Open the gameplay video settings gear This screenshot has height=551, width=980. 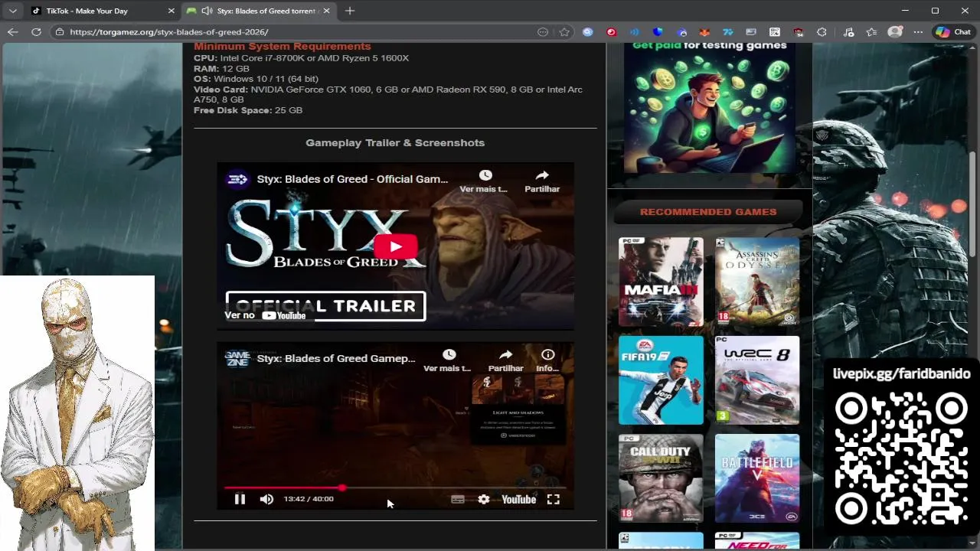point(484,499)
